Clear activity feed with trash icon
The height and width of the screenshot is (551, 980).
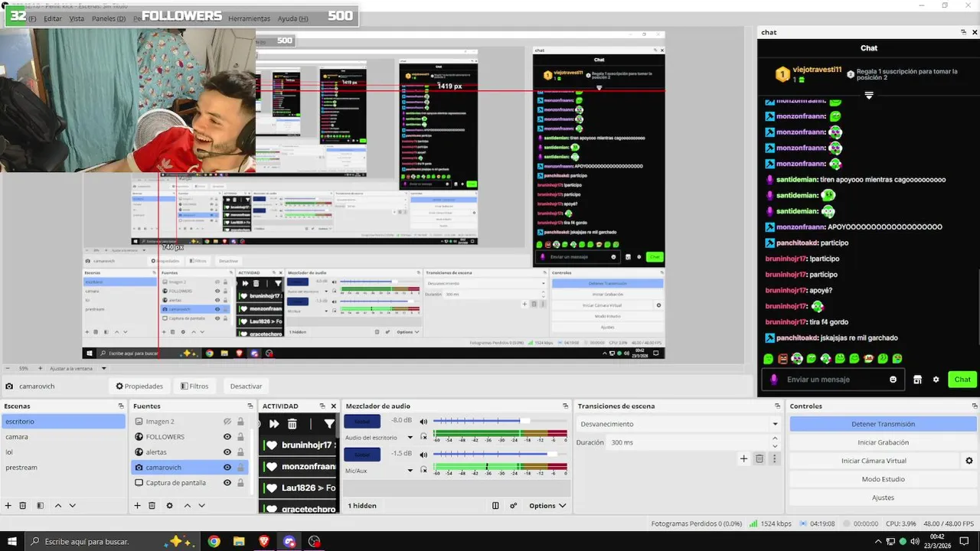(x=292, y=423)
